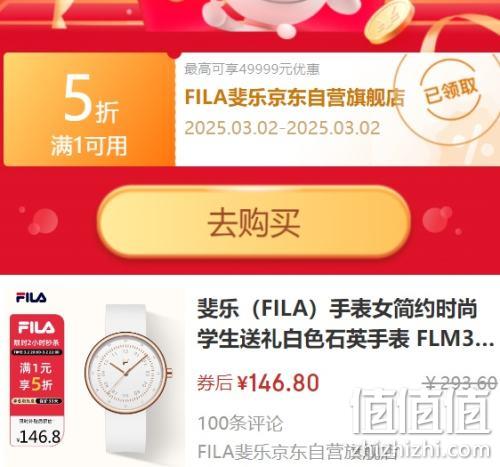Open the FILA斐乐京东自营旗舰店 shop link below the reviews
The width and height of the screenshot is (500, 467).
click(x=297, y=452)
